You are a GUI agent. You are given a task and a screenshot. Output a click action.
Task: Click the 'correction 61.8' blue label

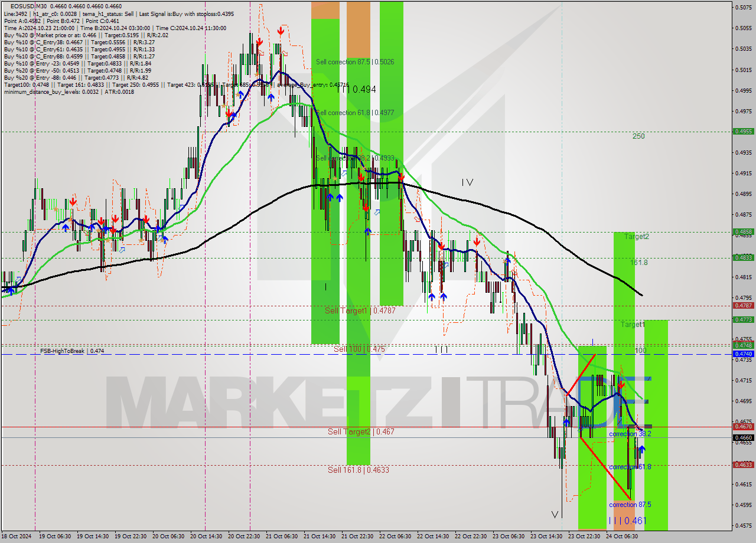pos(630,466)
